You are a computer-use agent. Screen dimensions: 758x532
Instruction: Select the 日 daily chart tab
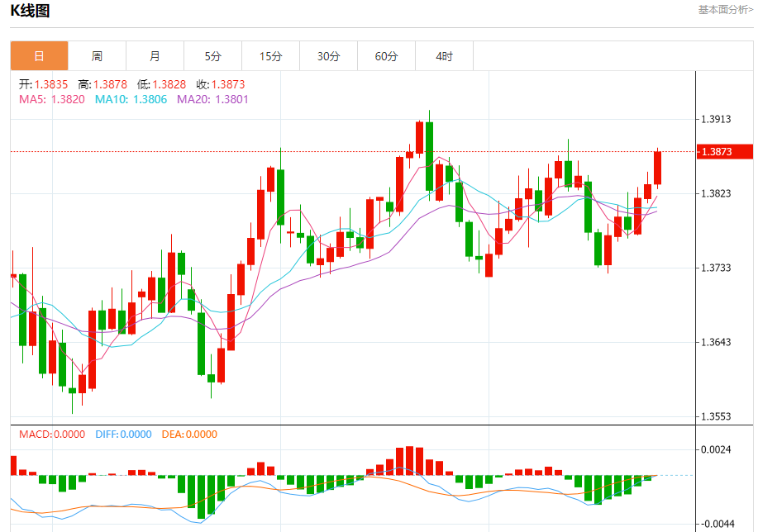tap(39, 56)
